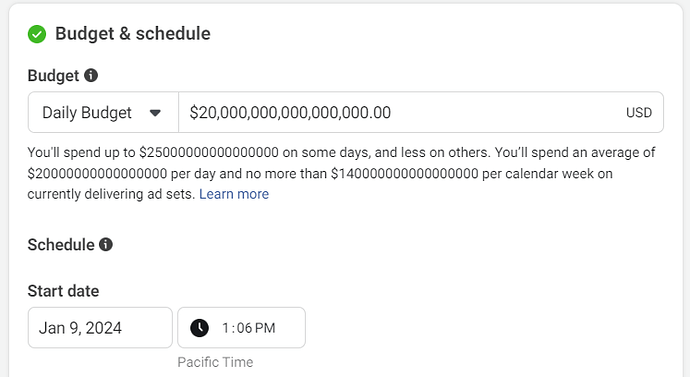Click the Start date label
Image resolution: width=690 pixels, height=377 pixels.
[63, 291]
